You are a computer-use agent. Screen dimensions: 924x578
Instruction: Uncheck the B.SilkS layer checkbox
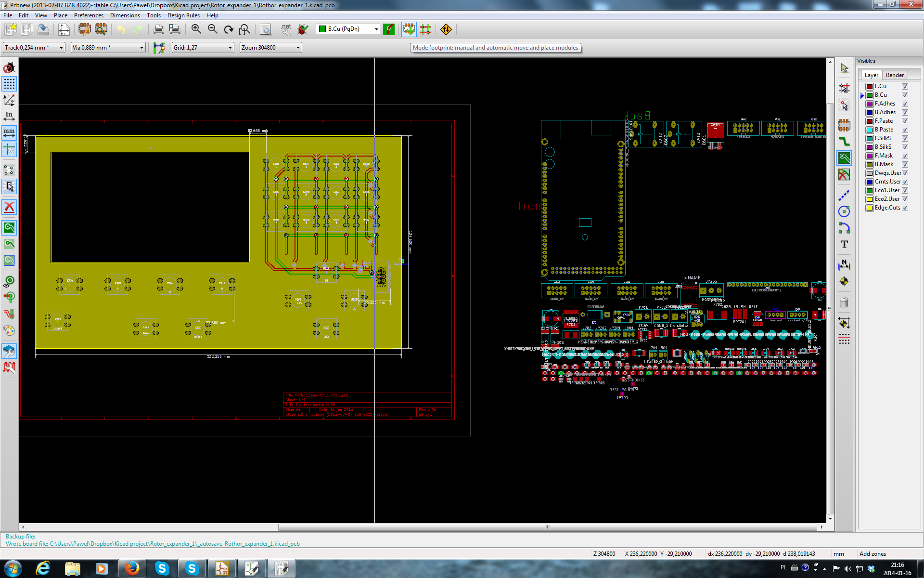905,147
